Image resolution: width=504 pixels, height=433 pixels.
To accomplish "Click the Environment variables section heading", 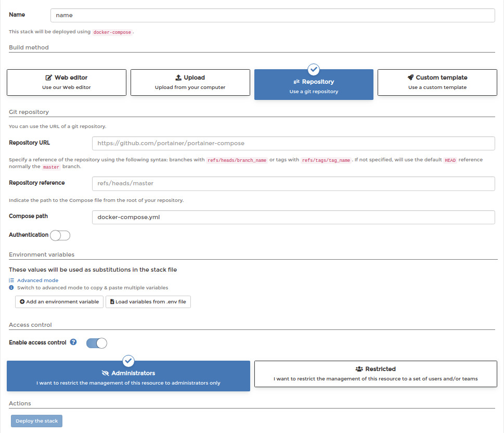I will [x=42, y=254].
